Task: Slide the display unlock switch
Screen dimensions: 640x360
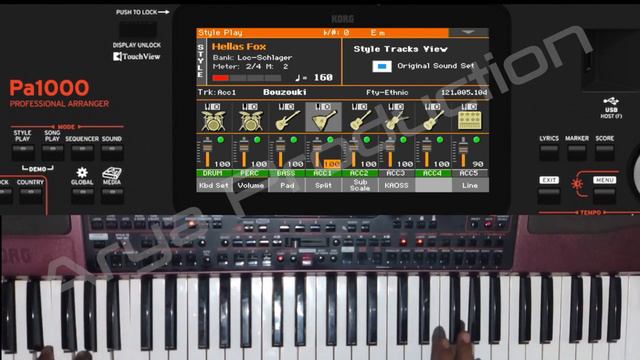Action: click(x=138, y=29)
